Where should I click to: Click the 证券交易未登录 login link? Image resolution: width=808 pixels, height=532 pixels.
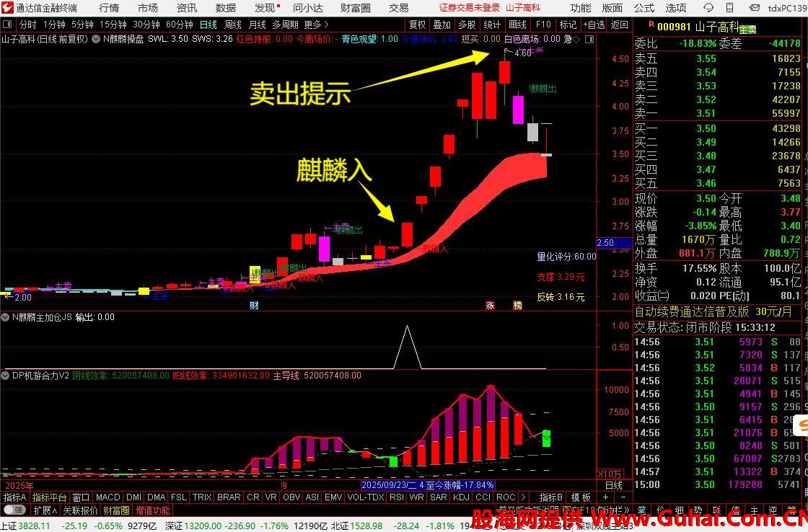470,8
